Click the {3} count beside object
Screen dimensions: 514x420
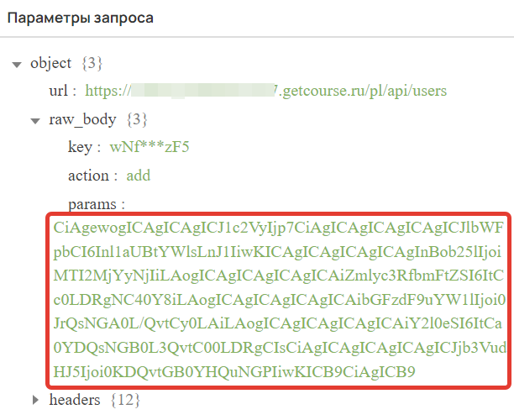point(92,63)
